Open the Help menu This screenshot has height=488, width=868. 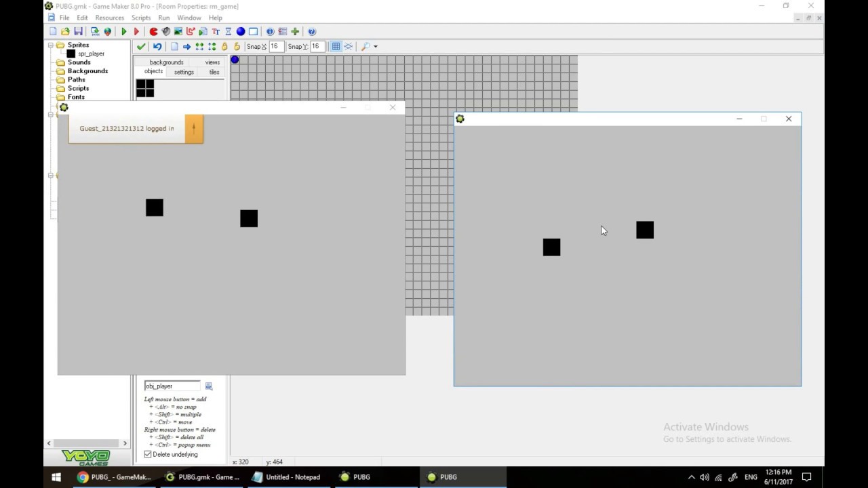pyautogui.click(x=216, y=18)
